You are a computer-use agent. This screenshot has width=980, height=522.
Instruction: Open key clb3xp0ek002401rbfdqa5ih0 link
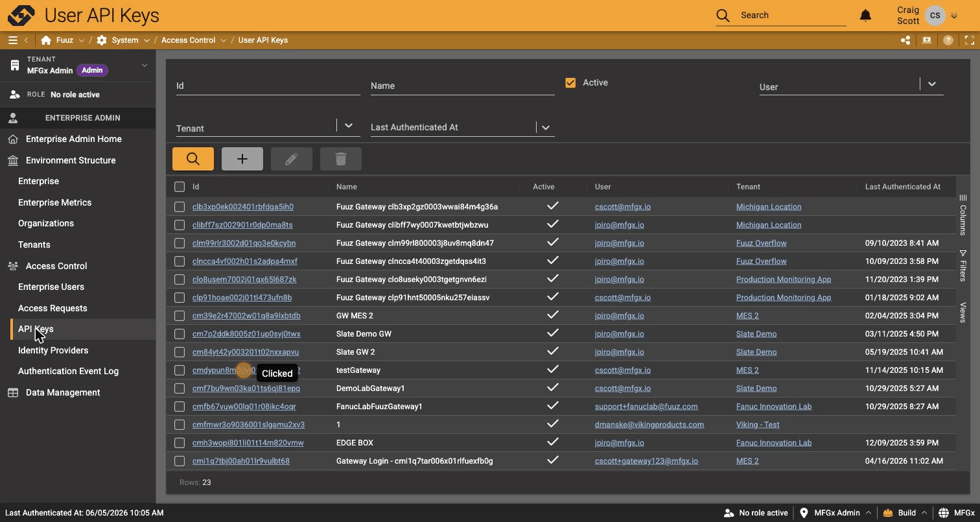243,207
